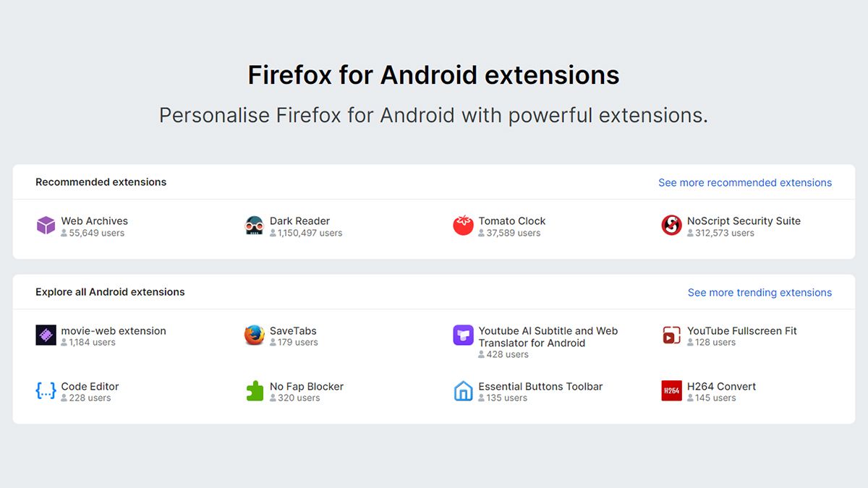Click the Essential Buttons Toolbar house icon

click(462, 390)
